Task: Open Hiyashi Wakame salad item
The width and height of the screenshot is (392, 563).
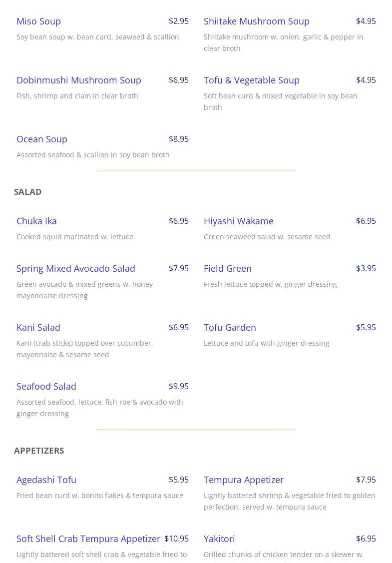Action: 238,221
